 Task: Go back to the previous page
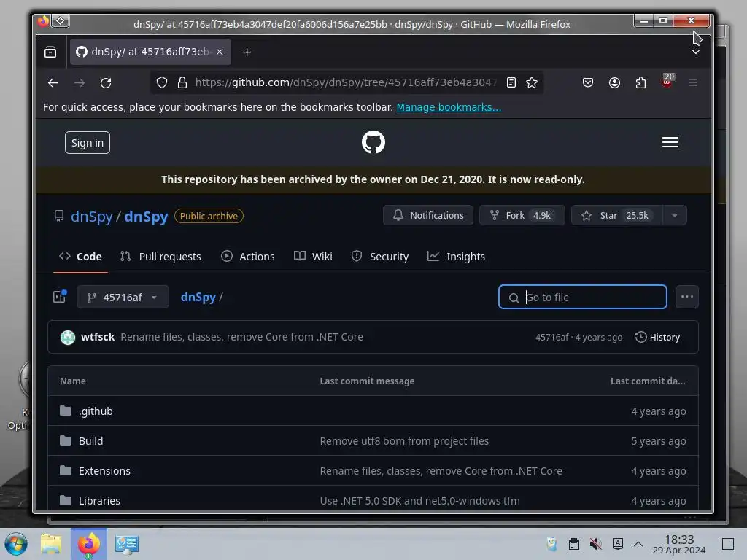(x=53, y=83)
